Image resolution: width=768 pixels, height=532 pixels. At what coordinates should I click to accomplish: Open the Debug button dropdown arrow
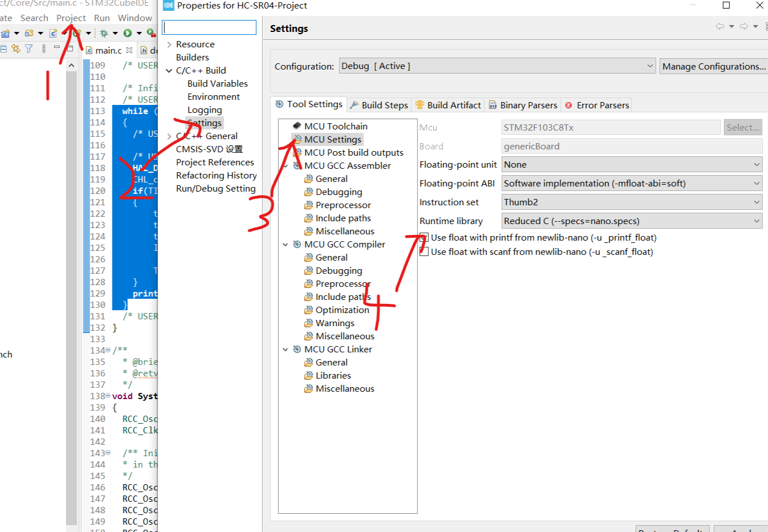coord(115,33)
